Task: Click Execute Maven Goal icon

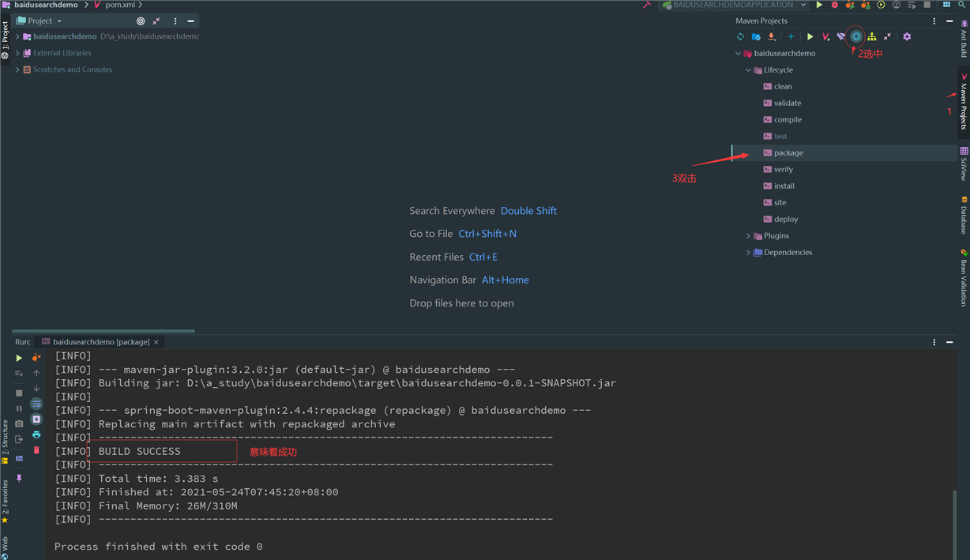Action: point(825,36)
